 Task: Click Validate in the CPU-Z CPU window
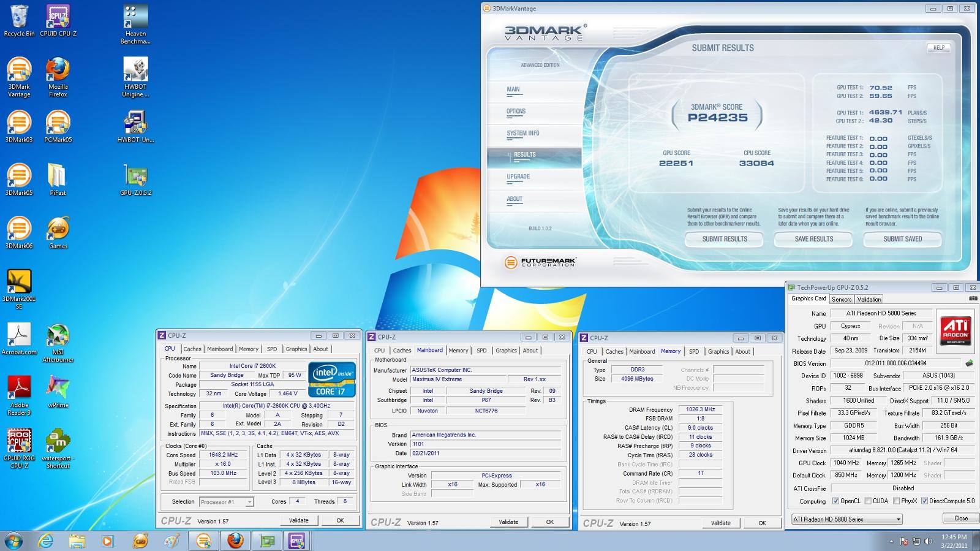[299, 520]
